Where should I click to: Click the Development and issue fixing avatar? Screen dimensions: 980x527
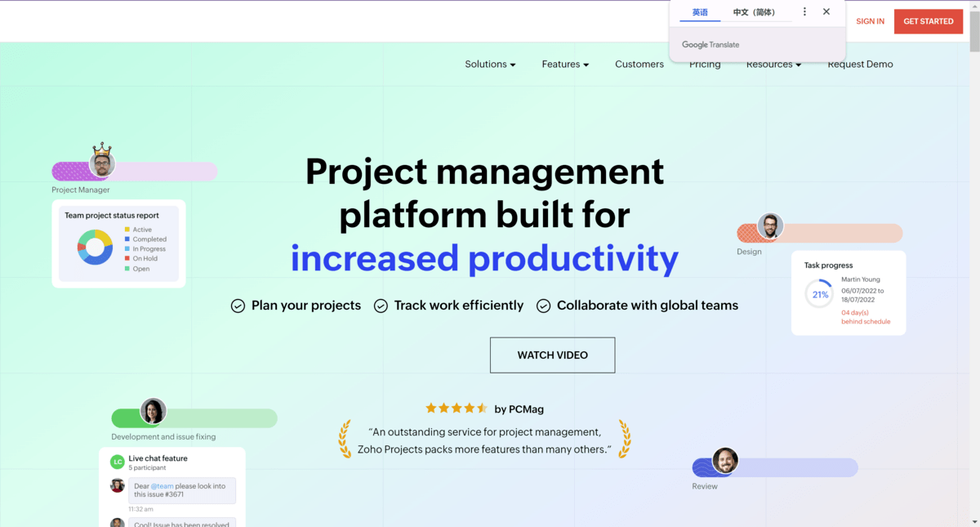[x=153, y=411]
